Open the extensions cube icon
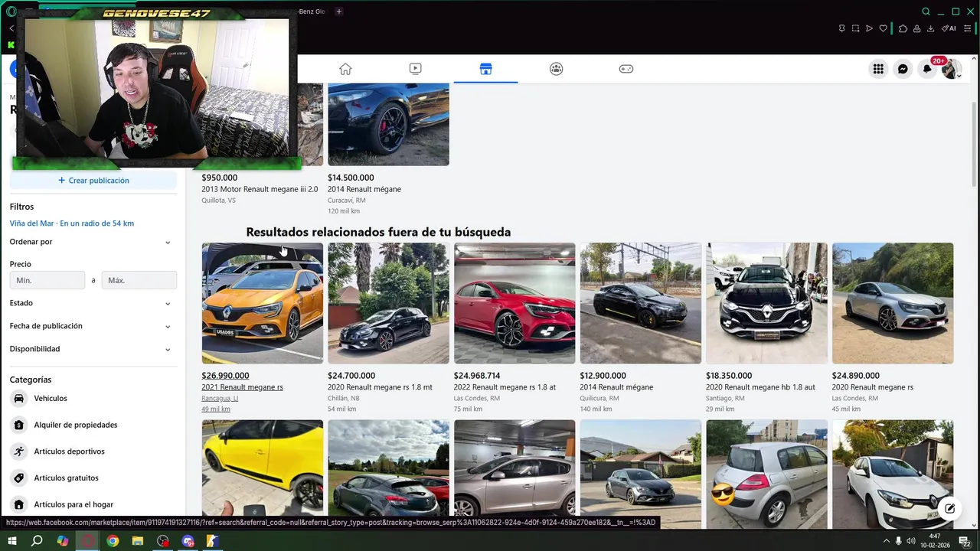The width and height of the screenshot is (980, 551). click(903, 28)
